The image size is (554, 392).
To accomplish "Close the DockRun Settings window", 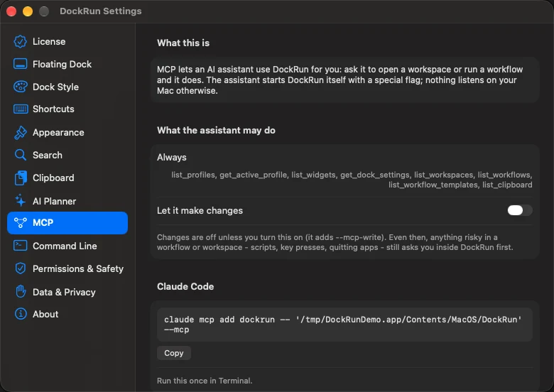I will (11, 11).
